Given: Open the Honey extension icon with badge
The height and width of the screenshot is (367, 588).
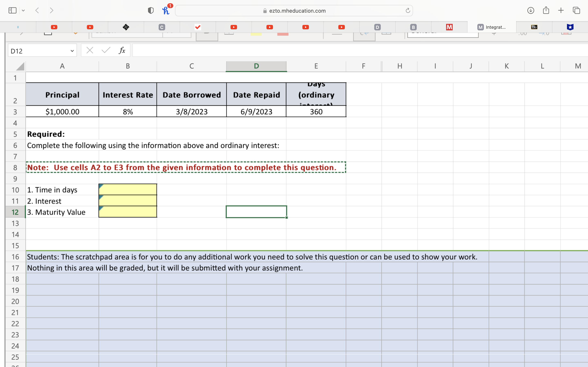Looking at the screenshot, I should point(166,10).
